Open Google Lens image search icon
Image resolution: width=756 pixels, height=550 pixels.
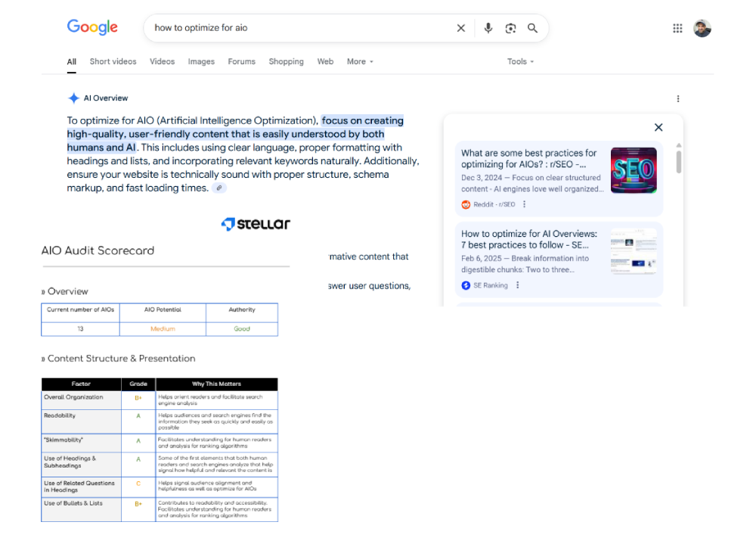(510, 28)
